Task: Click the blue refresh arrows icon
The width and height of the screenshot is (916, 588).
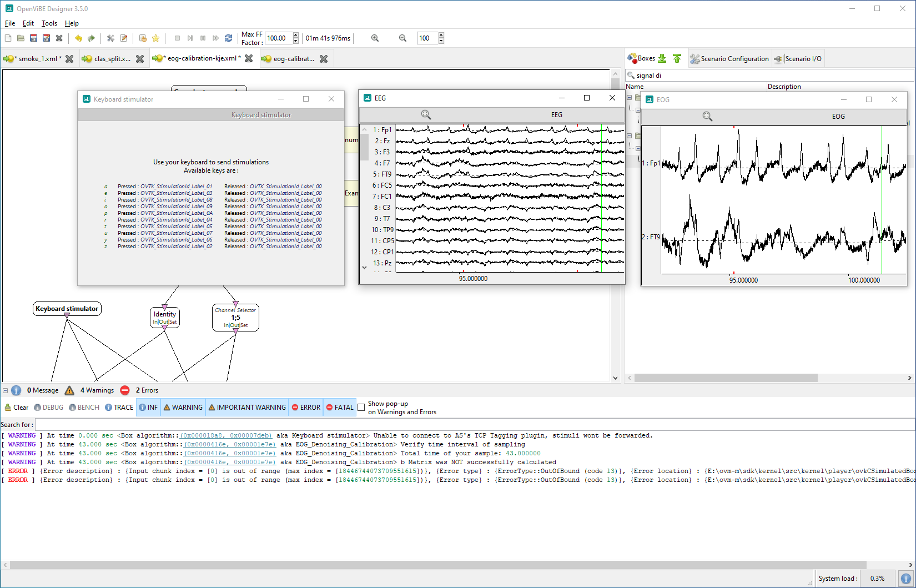Action: pyautogui.click(x=228, y=38)
